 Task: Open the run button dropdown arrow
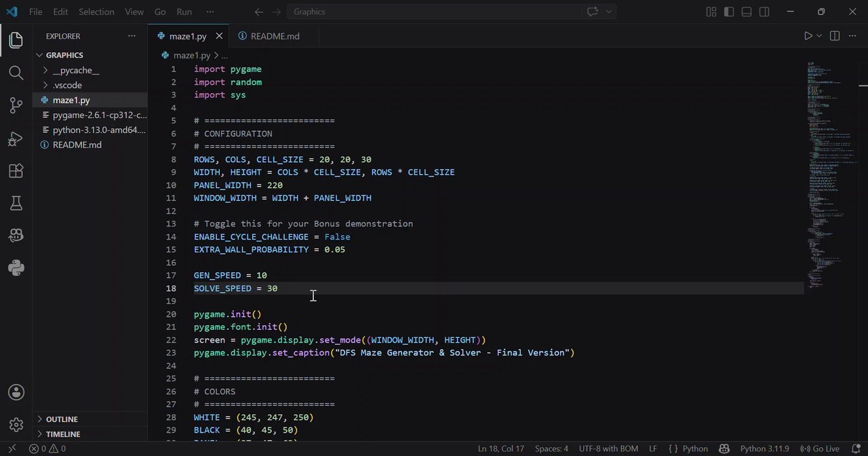tap(819, 36)
